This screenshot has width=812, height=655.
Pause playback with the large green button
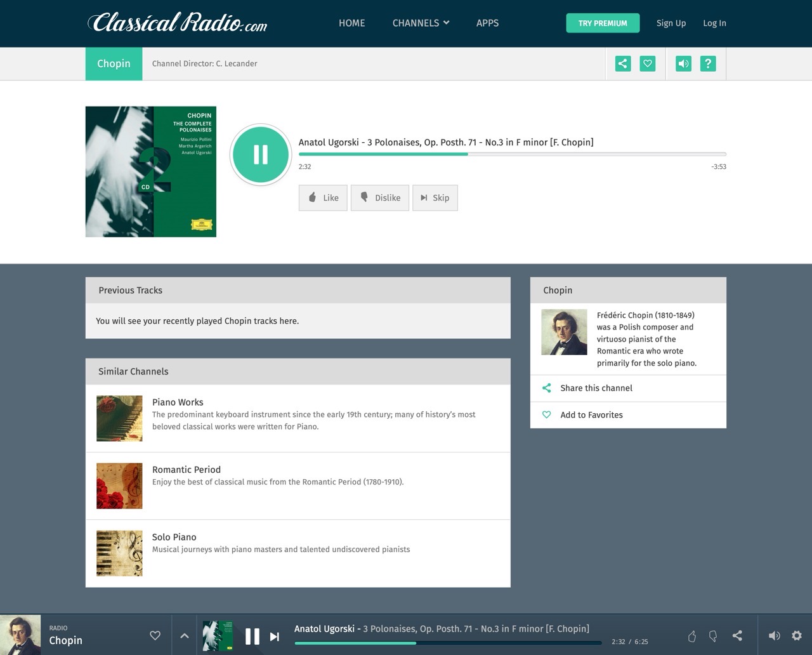[x=261, y=154]
